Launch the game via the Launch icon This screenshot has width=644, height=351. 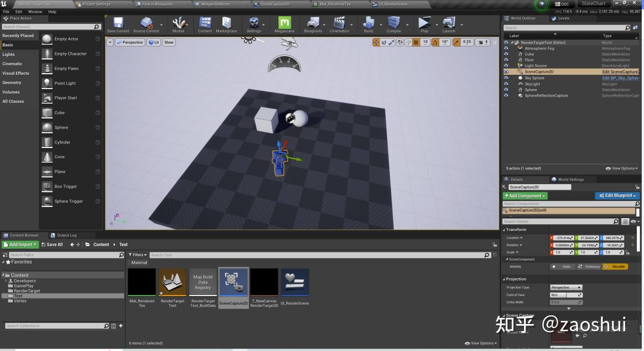coord(448,23)
